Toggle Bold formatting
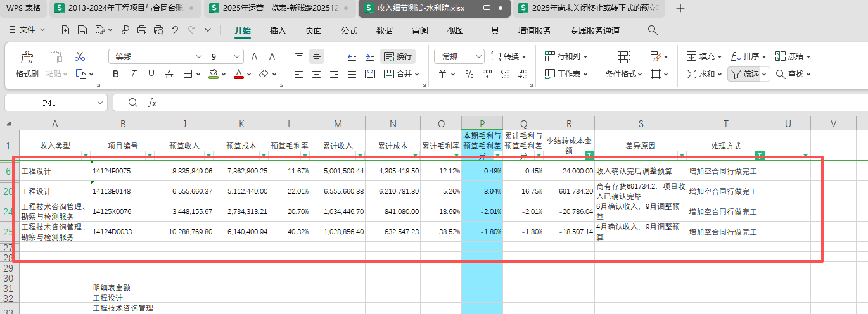The width and height of the screenshot is (868, 314). (116, 74)
